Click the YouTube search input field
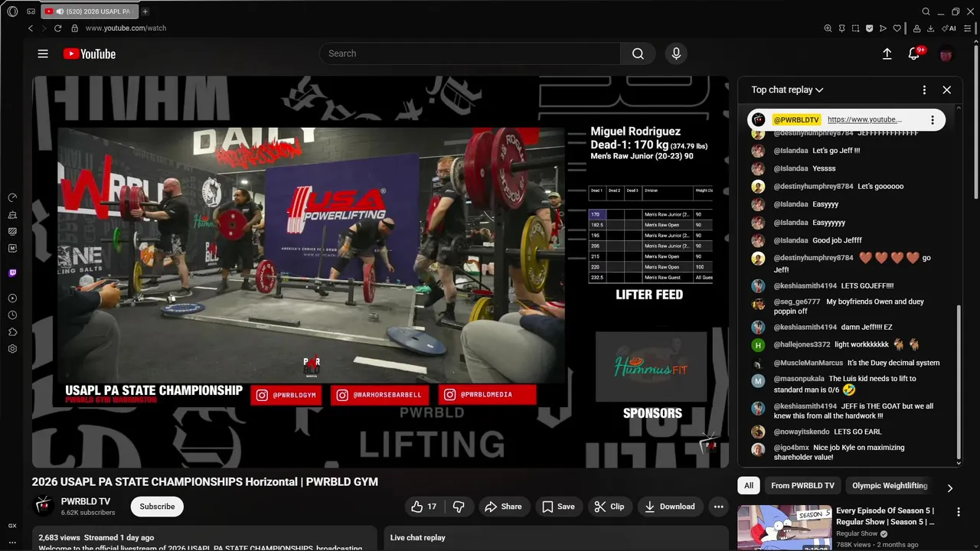The image size is (980, 551). point(469,54)
